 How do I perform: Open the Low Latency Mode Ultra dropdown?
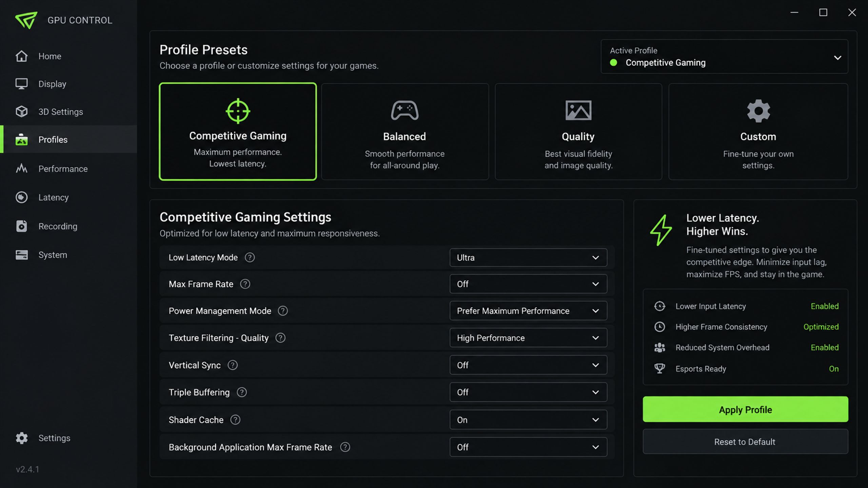pos(528,258)
